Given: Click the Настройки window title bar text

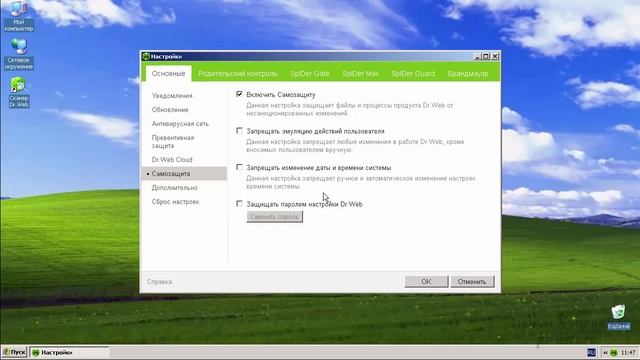Looking at the screenshot, I should 166,56.
